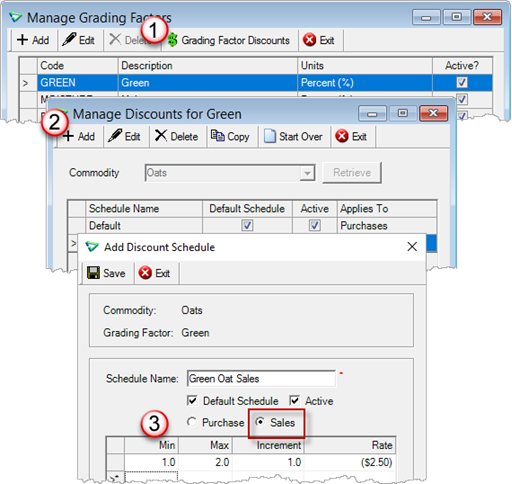This screenshot has height=484, width=512.
Task: Click the Schedule Name input field
Action: click(x=261, y=379)
